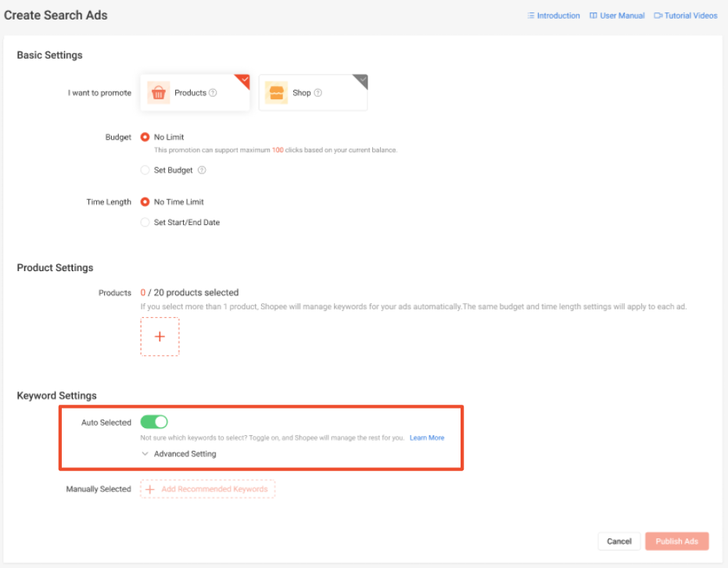The width and height of the screenshot is (728, 568).
Task: Click the Products basket icon
Action: (x=158, y=93)
